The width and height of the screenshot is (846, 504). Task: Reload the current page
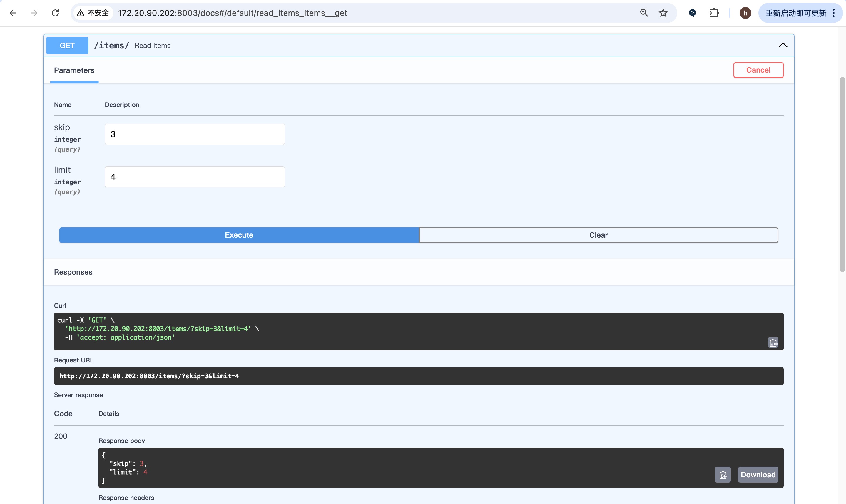tap(55, 13)
